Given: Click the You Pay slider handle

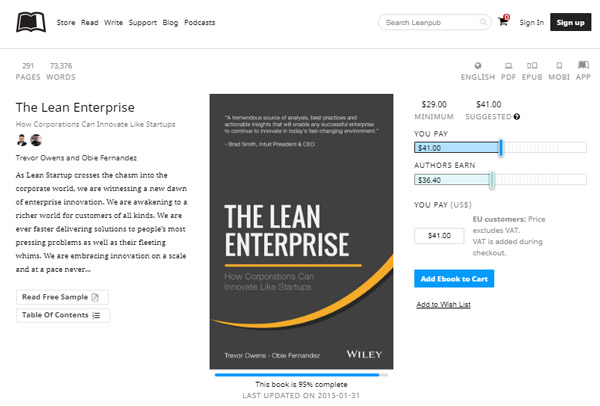Looking at the screenshot, I should pos(501,148).
